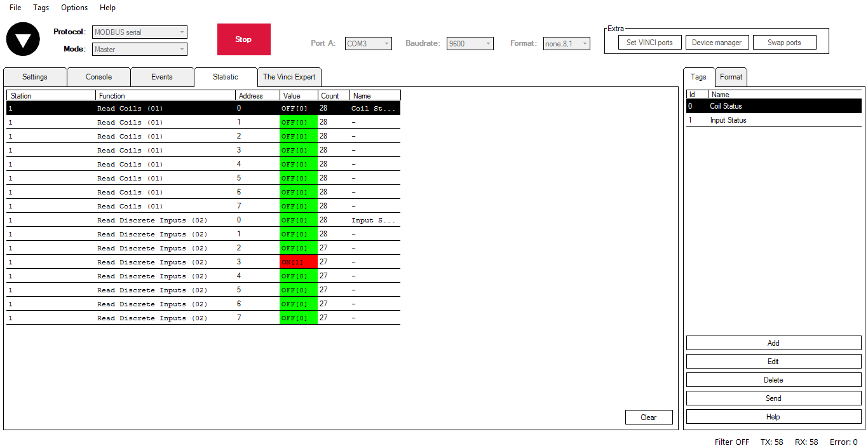Click the round black triangle logo icon
868x448 pixels.
coord(23,39)
